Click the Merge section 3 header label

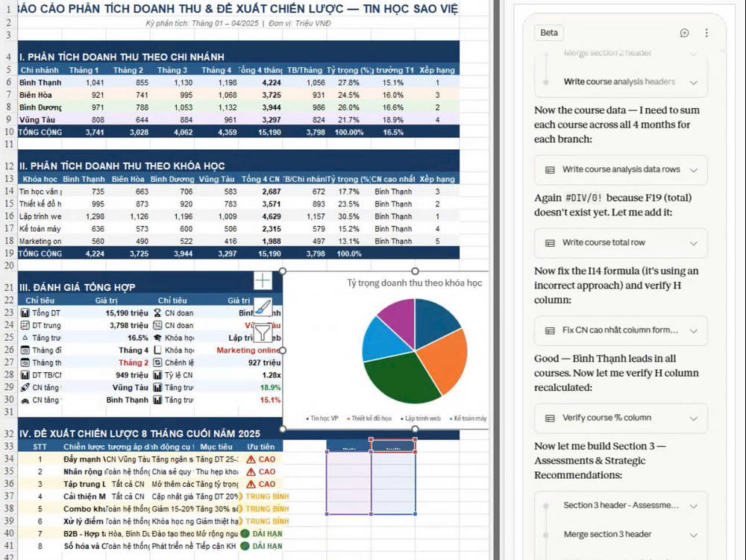pos(607,535)
